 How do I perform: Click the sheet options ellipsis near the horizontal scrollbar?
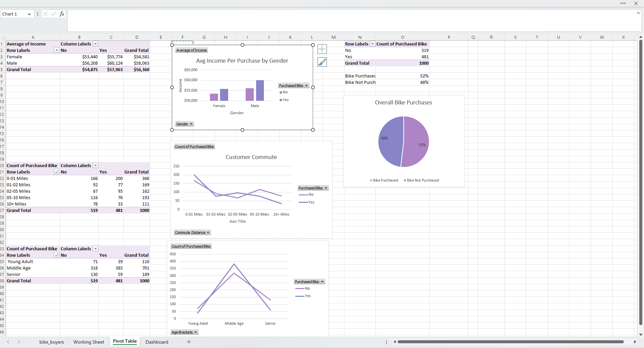tap(386, 342)
